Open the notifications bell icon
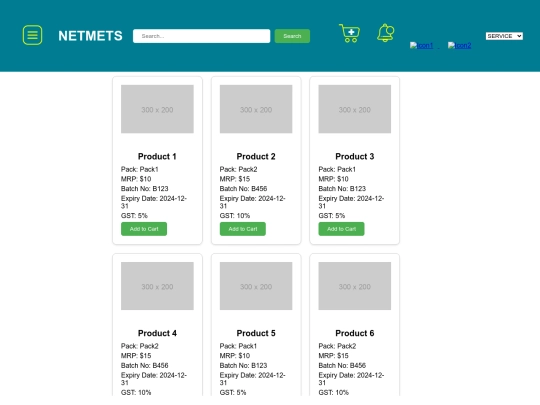 385,33
